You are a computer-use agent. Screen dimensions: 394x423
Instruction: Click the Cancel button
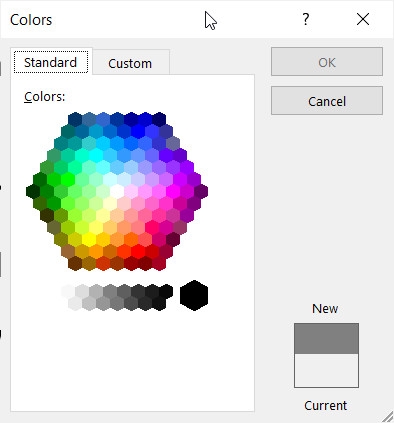pyautogui.click(x=327, y=101)
